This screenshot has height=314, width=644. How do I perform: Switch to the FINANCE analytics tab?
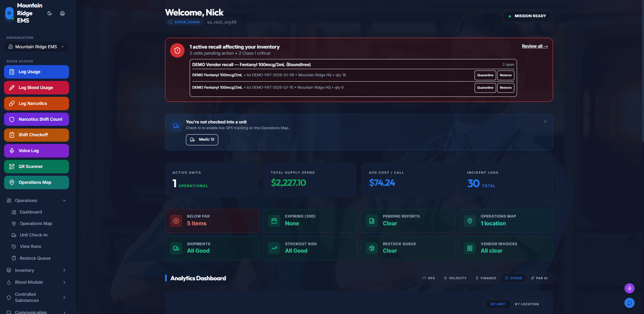tap(486, 278)
